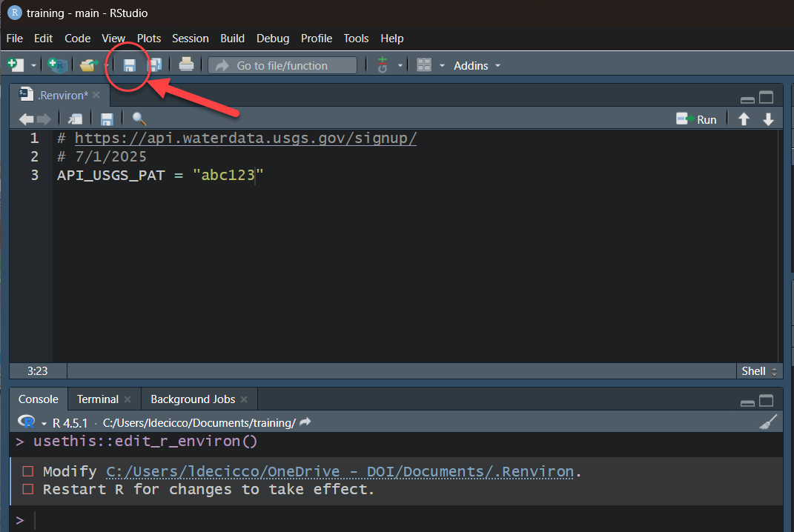The height and width of the screenshot is (532, 794).
Task: Open the working directory arrow in Console
Action: [x=305, y=422]
